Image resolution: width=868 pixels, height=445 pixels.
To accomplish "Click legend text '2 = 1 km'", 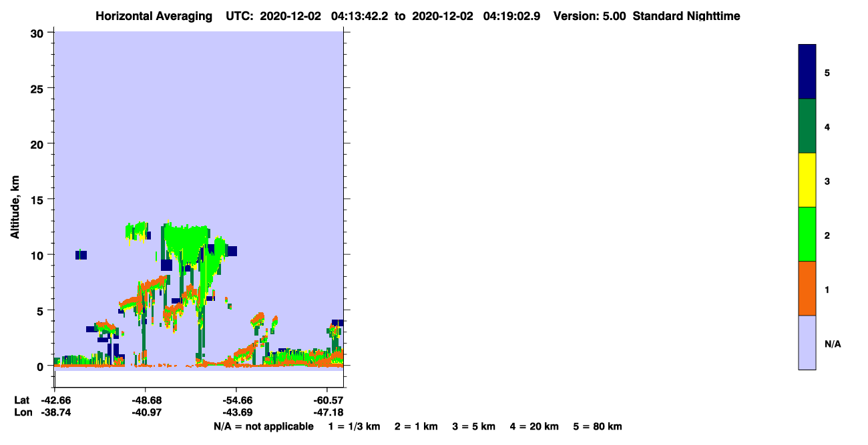I will click(x=416, y=426).
